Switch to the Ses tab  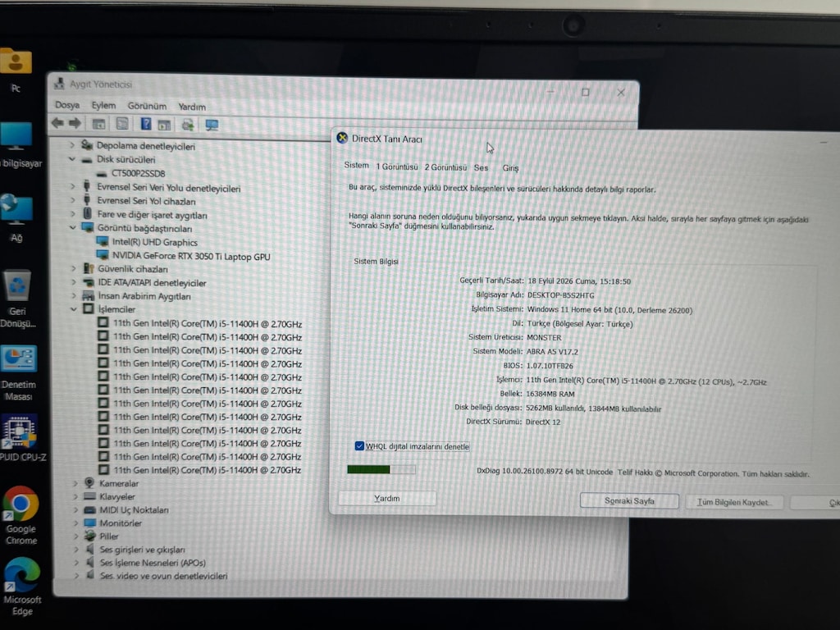tap(481, 167)
